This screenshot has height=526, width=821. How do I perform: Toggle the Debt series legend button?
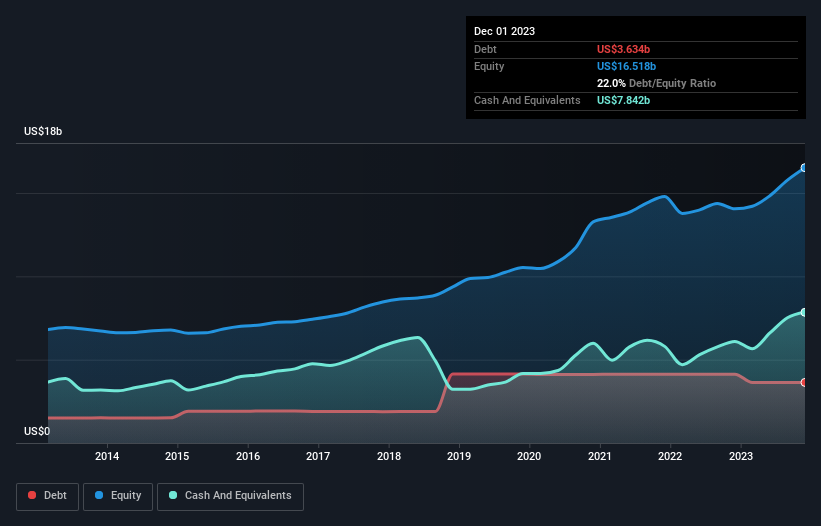pos(48,496)
